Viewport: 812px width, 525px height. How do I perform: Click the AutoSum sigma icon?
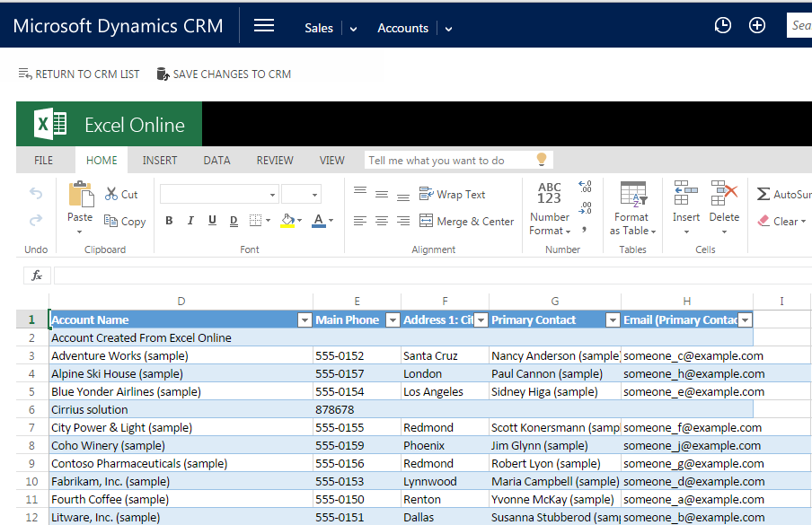pyautogui.click(x=763, y=194)
